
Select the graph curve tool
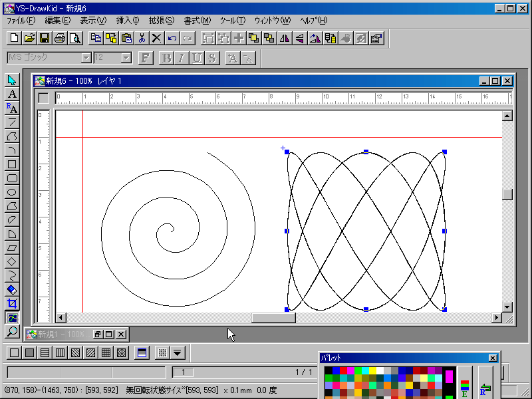(12, 318)
